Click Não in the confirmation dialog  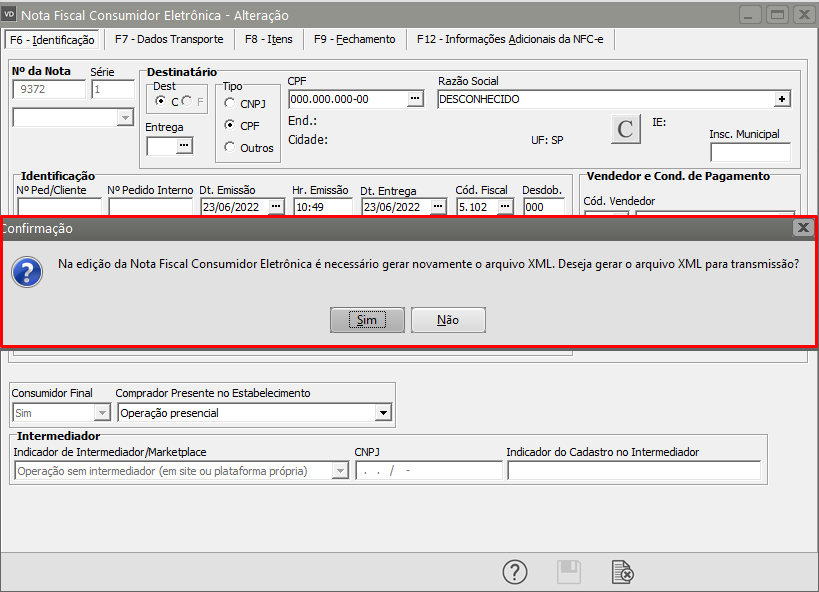pos(447,320)
